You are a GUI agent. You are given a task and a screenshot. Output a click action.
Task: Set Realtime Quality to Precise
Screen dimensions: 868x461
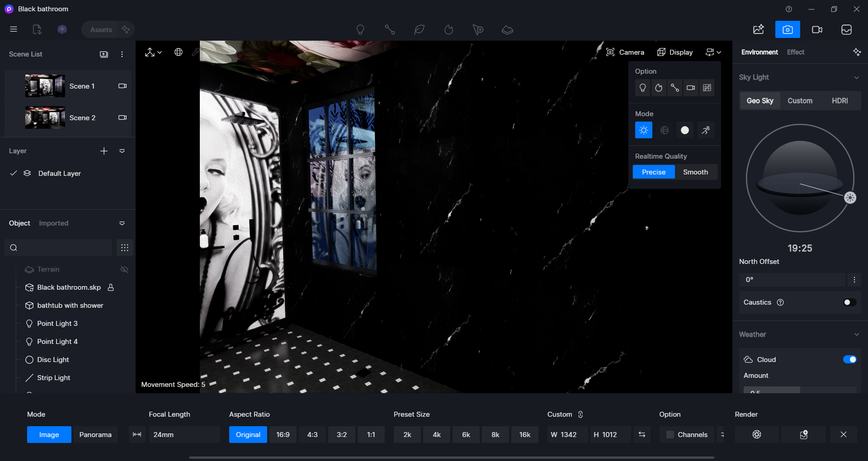[x=654, y=172]
